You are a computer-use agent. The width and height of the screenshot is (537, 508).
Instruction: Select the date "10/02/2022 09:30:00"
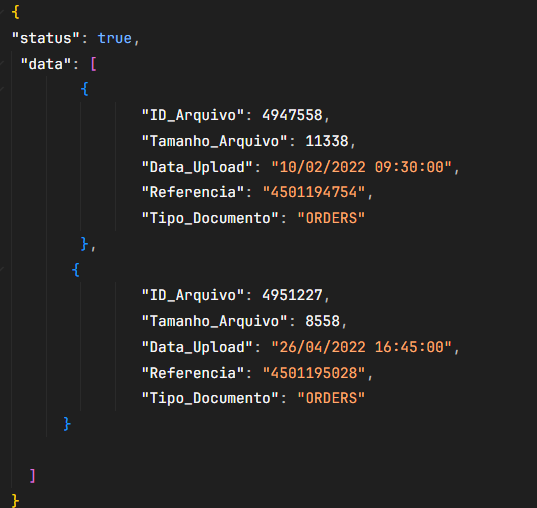pos(362,167)
